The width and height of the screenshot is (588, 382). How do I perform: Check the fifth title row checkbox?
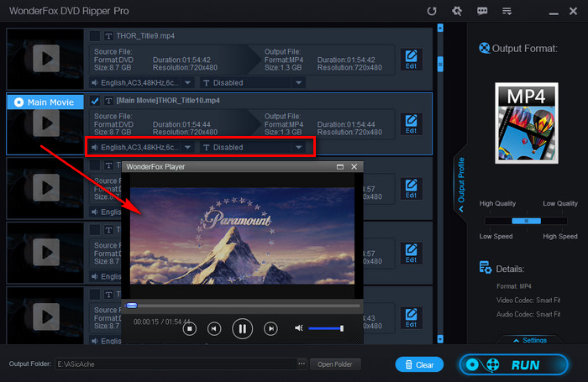click(94, 295)
